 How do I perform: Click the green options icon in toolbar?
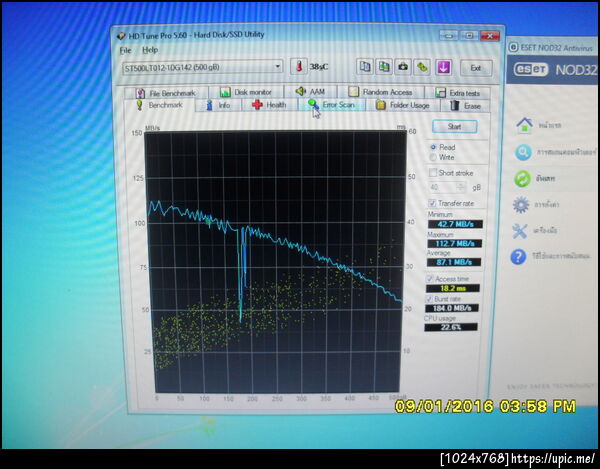pos(422,67)
